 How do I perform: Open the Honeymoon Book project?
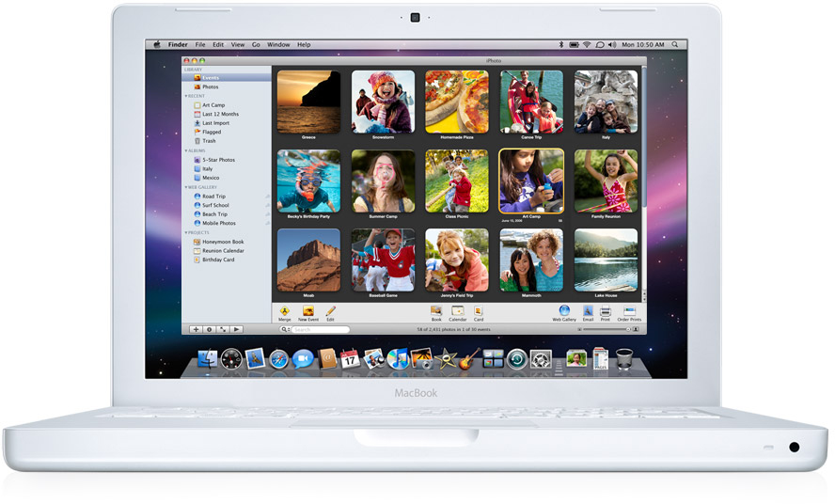point(223,242)
